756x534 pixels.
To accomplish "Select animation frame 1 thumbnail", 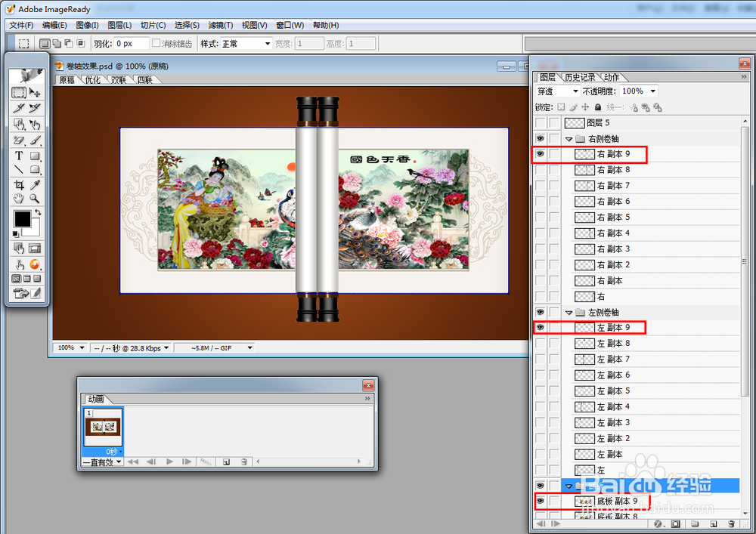I will (x=103, y=427).
